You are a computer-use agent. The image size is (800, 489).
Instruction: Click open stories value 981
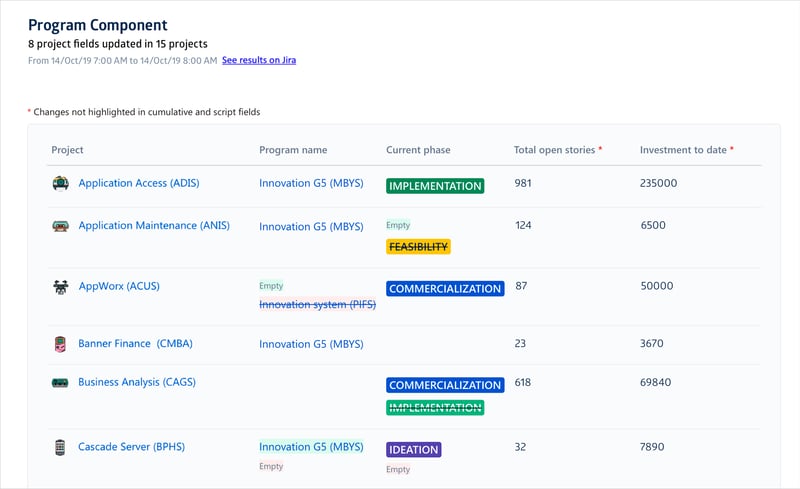click(523, 183)
